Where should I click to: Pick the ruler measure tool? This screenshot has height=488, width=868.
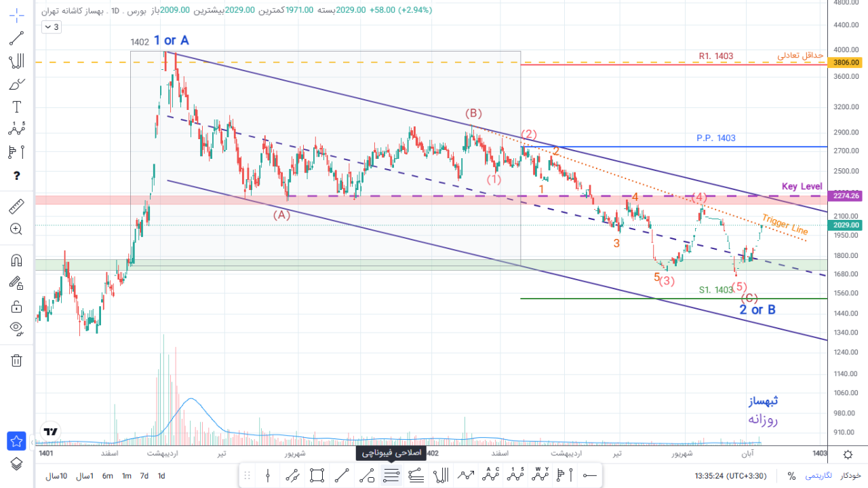click(x=16, y=205)
